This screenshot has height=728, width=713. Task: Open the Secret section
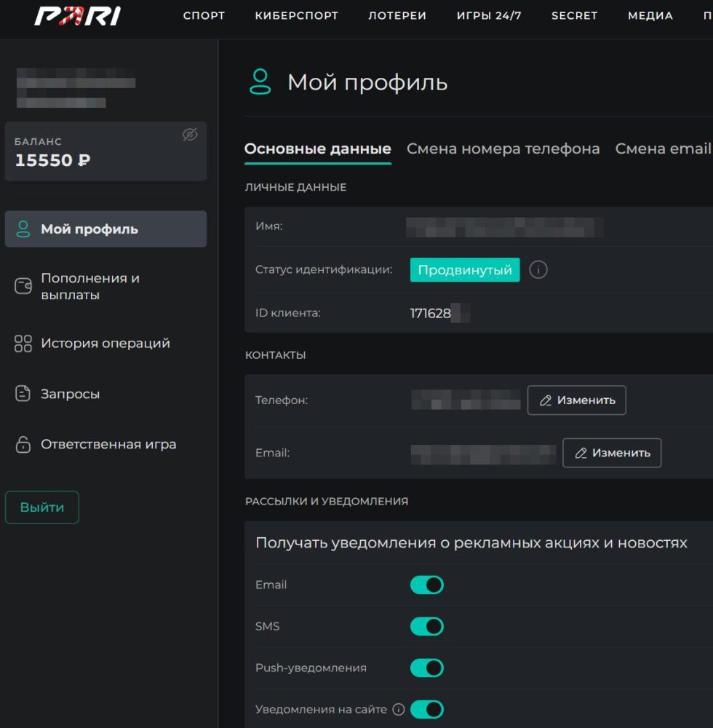coord(574,16)
